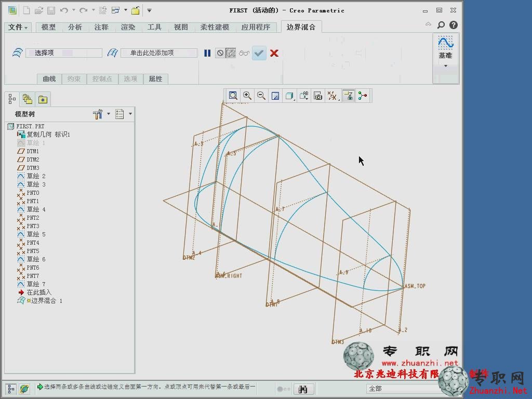Switch to the Folder Browser navigator tab
This screenshot has height=399, width=532.
coord(27,99)
